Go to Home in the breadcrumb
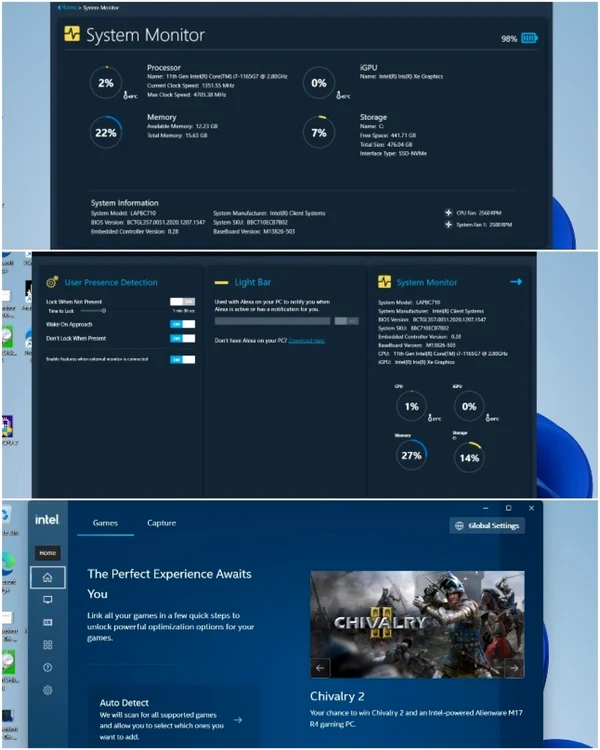Image resolution: width=600 pixels, height=750 pixels. coord(68,8)
